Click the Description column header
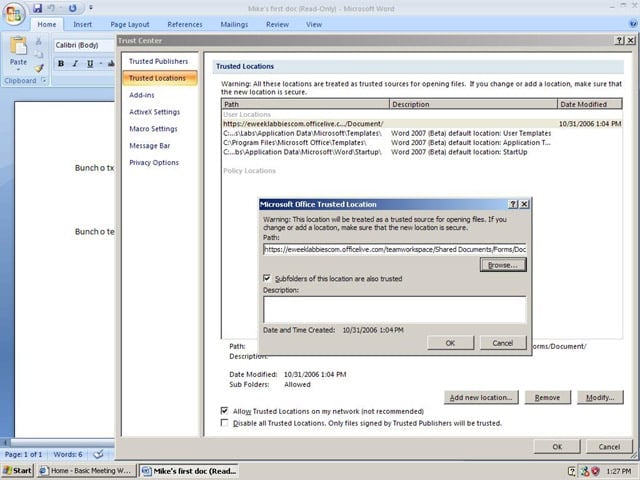Viewport: 640px width, 480px height. 473,104
